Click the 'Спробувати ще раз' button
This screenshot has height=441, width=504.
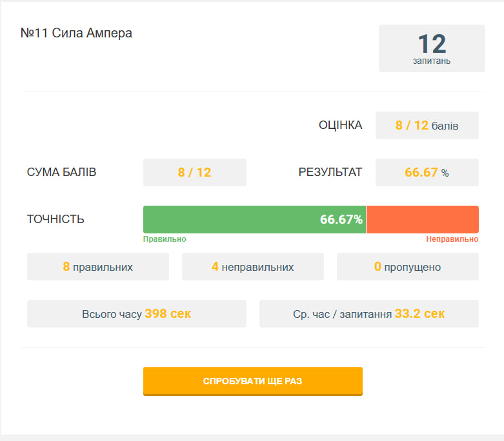252,381
